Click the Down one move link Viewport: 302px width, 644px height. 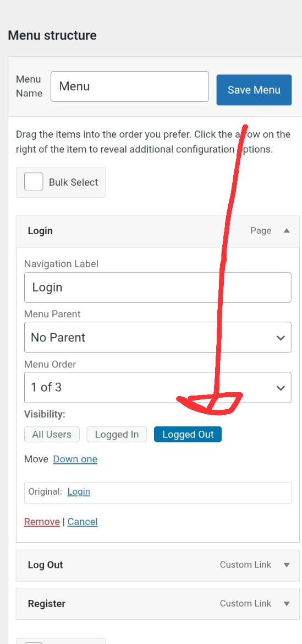pos(75,459)
